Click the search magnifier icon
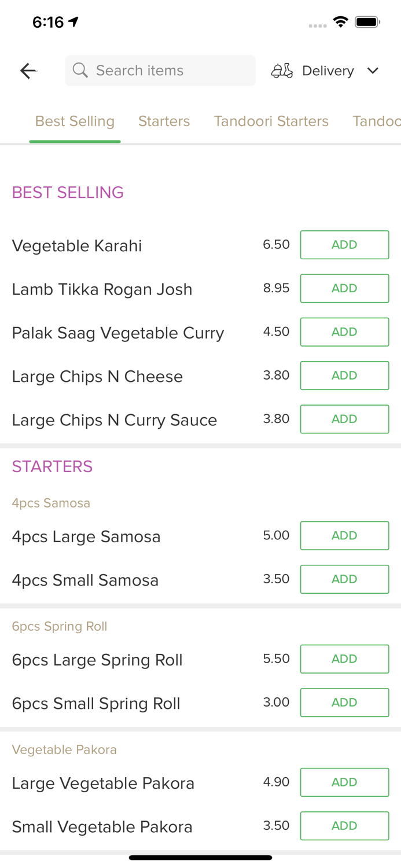This screenshot has height=868, width=401. coord(80,71)
